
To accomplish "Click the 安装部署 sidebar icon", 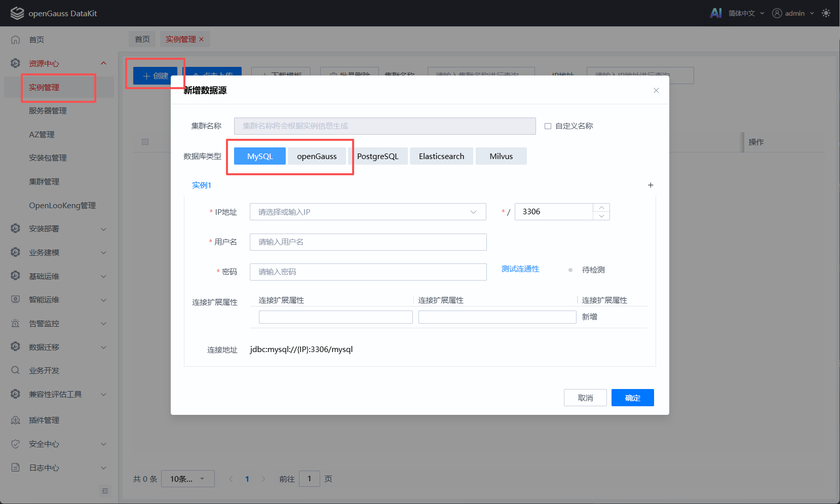I will (16, 228).
